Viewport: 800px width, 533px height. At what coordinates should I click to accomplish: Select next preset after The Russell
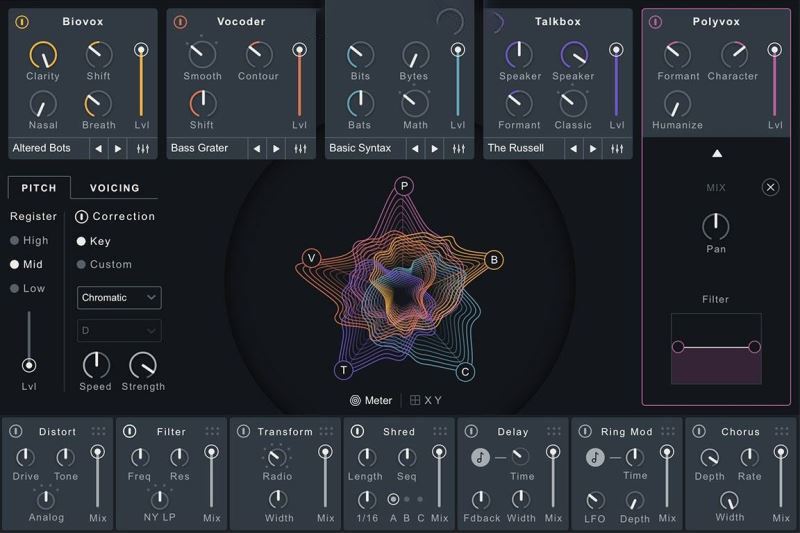click(x=593, y=149)
